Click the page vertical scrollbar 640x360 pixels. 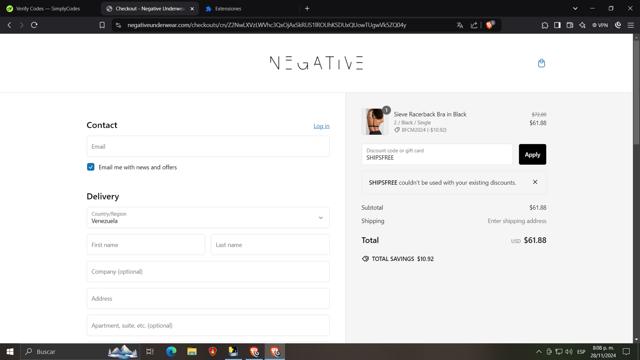[x=636, y=188]
